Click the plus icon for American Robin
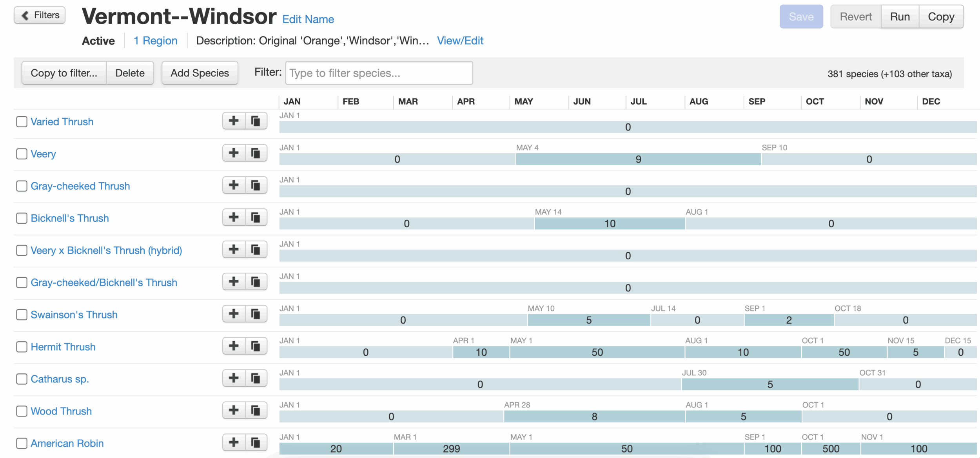 point(234,442)
